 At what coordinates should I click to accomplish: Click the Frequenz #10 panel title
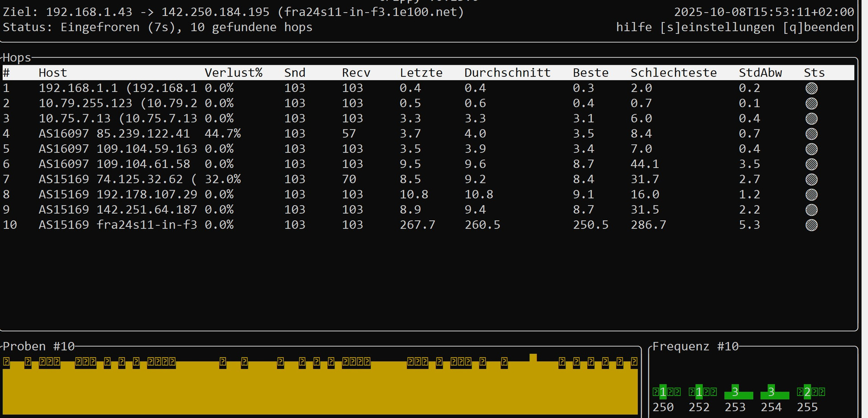click(695, 347)
